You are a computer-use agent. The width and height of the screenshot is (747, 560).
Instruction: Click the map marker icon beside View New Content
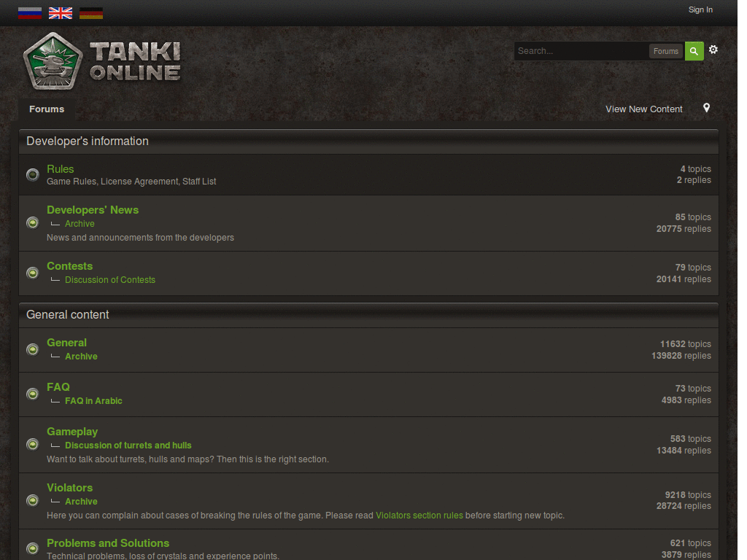coord(706,108)
